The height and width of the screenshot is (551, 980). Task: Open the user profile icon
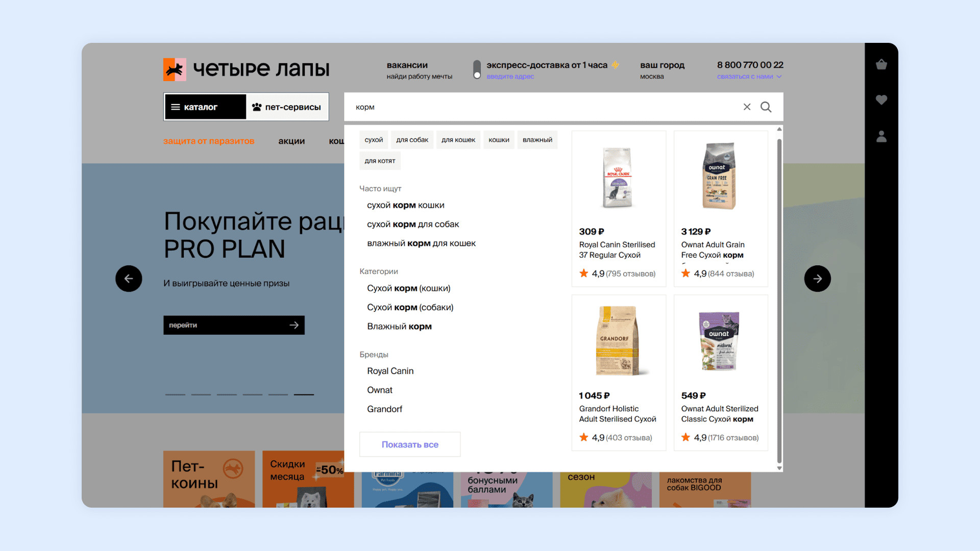coord(881,136)
